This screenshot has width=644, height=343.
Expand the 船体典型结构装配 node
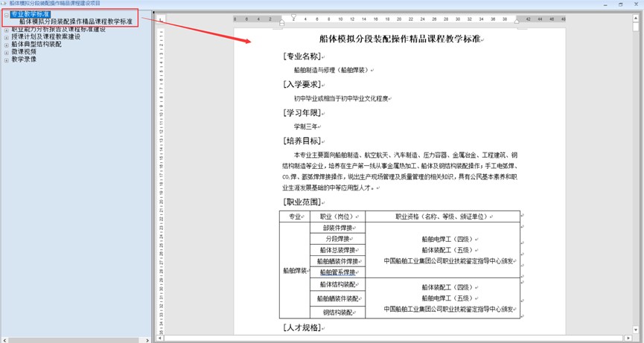7,45
